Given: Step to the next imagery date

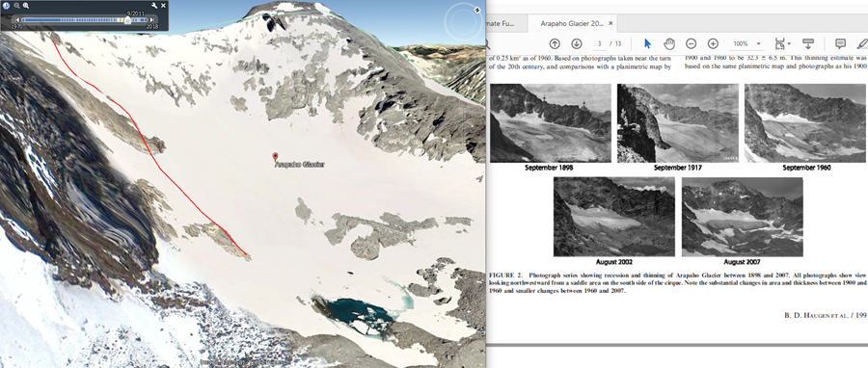Looking at the screenshot, I should 152,20.
